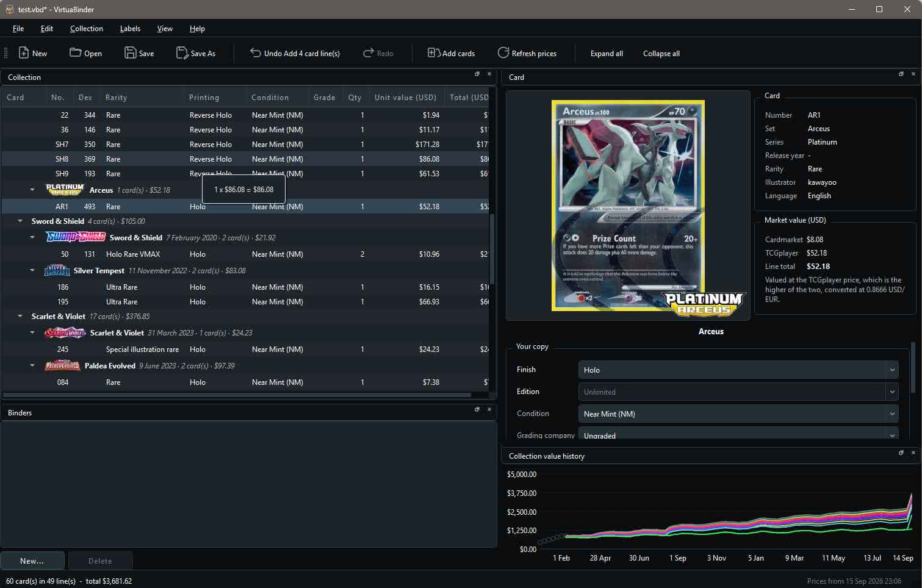
Task: Undo Add 4 card line(s)
Action: pyautogui.click(x=295, y=53)
